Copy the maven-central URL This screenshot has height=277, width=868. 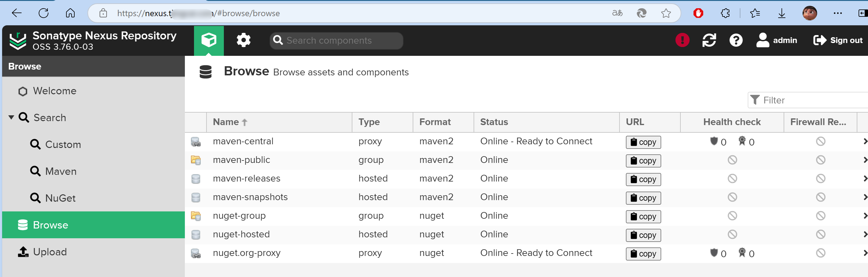(x=643, y=142)
